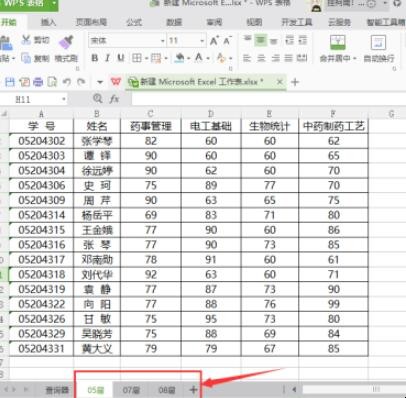
Task: Click the justify alignment icon
Action: tap(288, 58)
